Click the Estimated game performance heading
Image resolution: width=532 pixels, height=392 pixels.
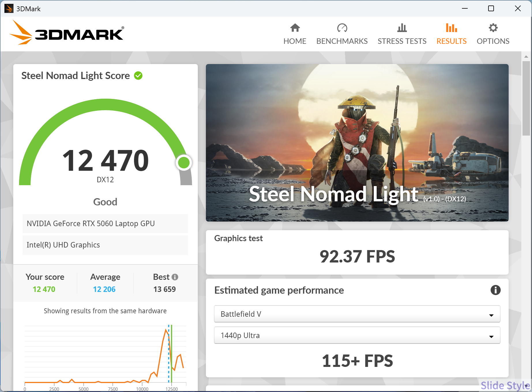coord(279,290)
